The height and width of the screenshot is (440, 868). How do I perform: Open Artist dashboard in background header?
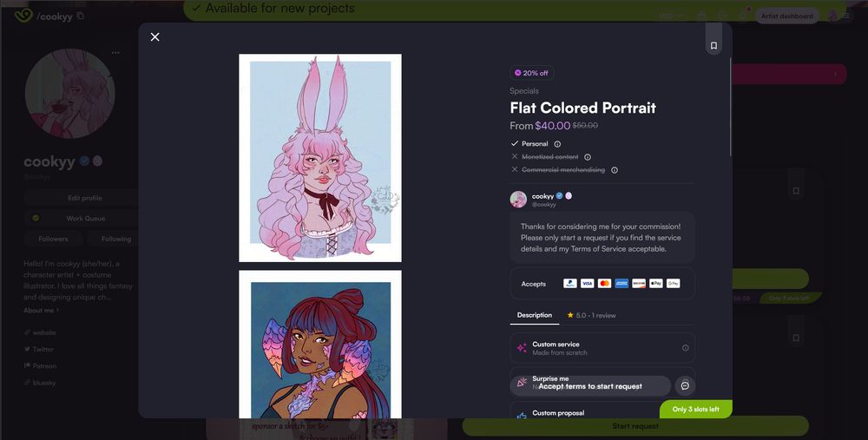click(786, 16)
